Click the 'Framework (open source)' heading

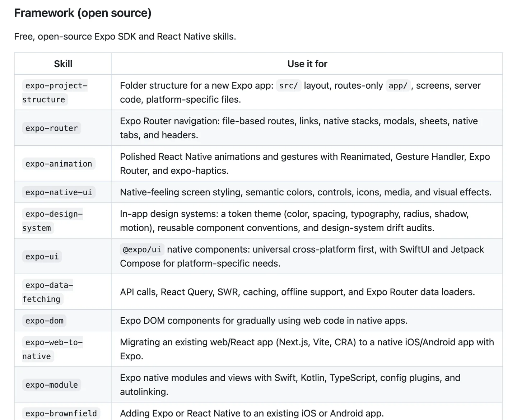[83, 13]
